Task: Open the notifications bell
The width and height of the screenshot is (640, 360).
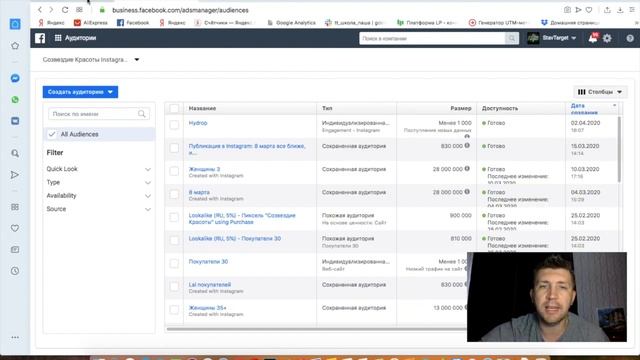Action: tap(593, 38)
